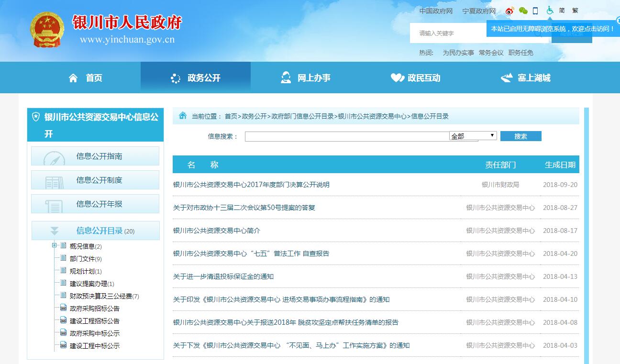The image size is (620, 364).
Task: Open 银川市公共资源交易中心简介 article link
Action: click(x=217, y=231)
